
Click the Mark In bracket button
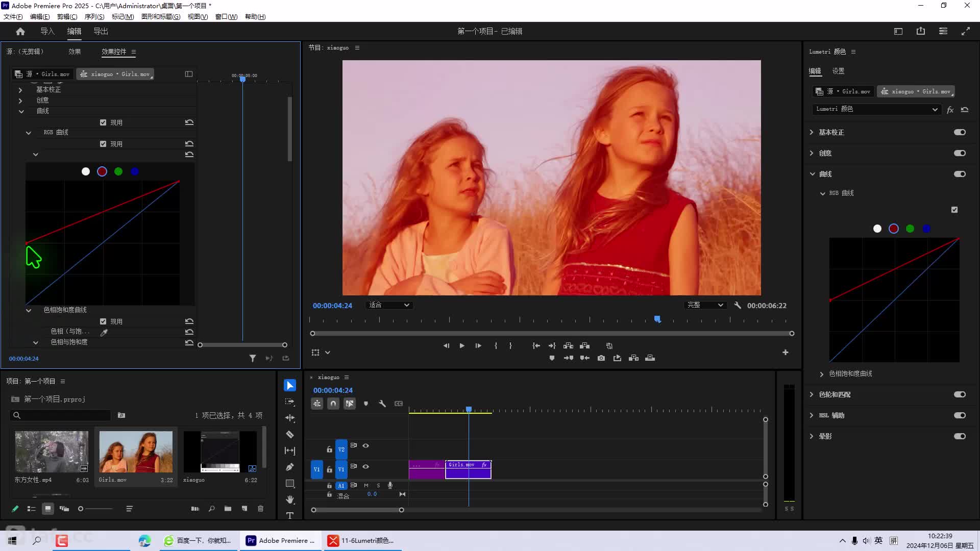(496, 345)
